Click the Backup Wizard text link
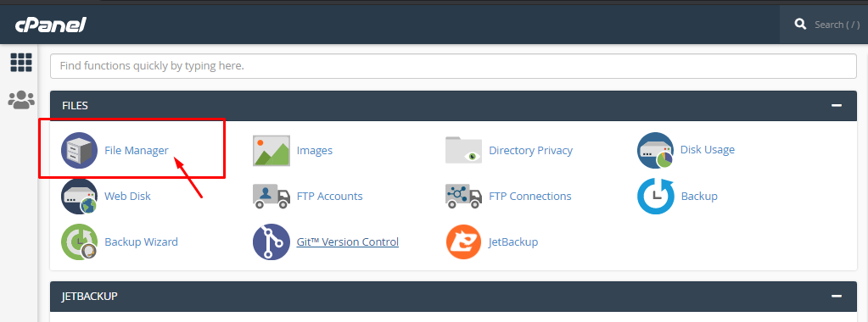 pos(141,241)
